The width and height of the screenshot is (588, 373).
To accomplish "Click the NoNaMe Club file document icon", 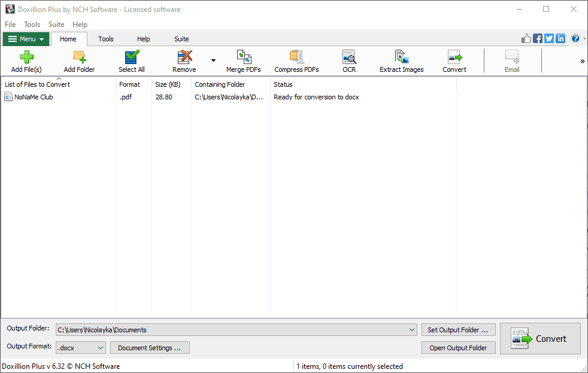I will coord(8,97).
